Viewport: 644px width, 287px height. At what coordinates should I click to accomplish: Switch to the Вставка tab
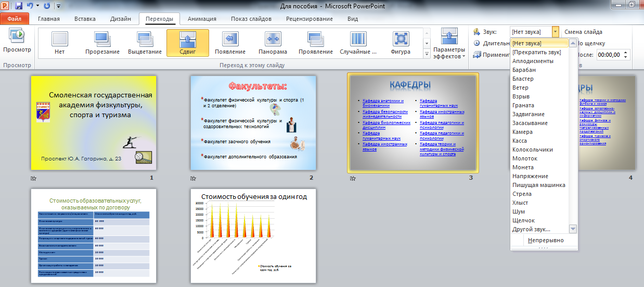coord(85,19)
